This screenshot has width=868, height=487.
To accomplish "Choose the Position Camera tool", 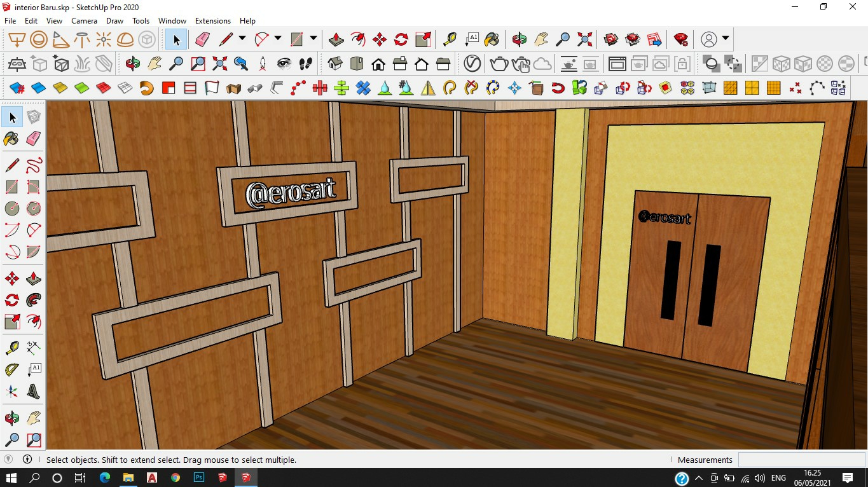I will click(x=263, y=64).
